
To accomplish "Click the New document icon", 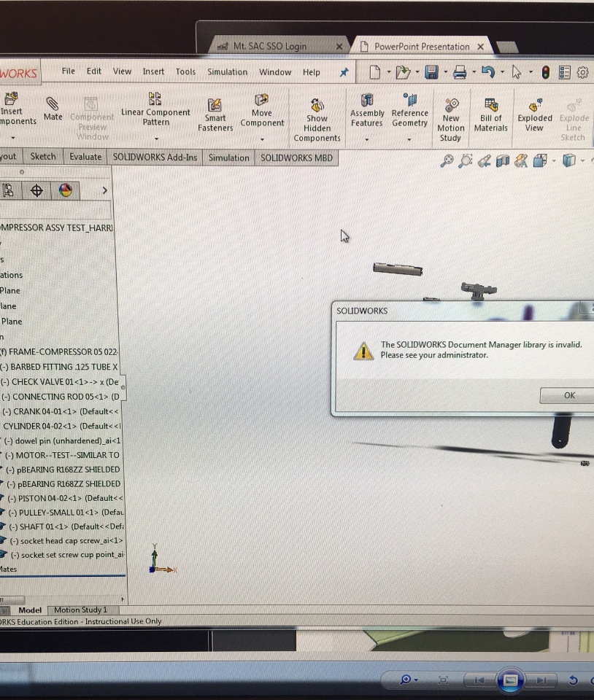I will tap(374, 72).
